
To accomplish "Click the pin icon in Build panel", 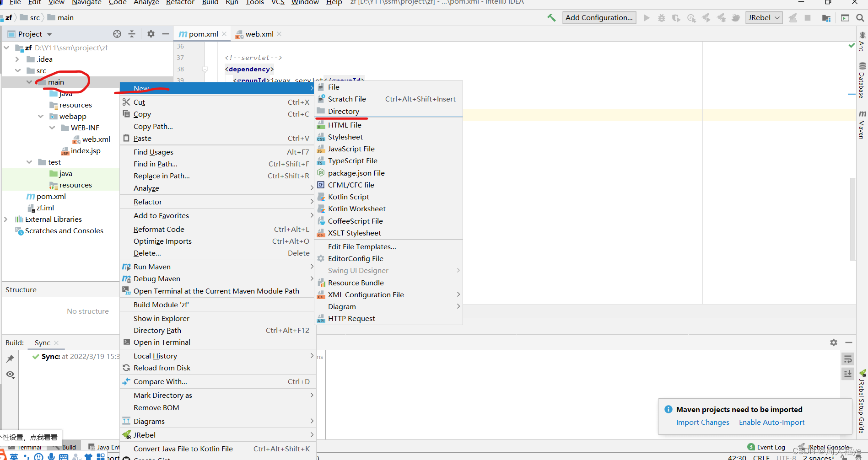I will tap(10, 359).
